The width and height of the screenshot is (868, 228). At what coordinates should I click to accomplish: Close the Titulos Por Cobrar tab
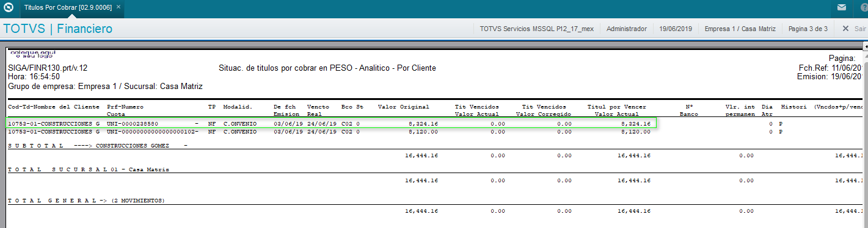point(119,7)
